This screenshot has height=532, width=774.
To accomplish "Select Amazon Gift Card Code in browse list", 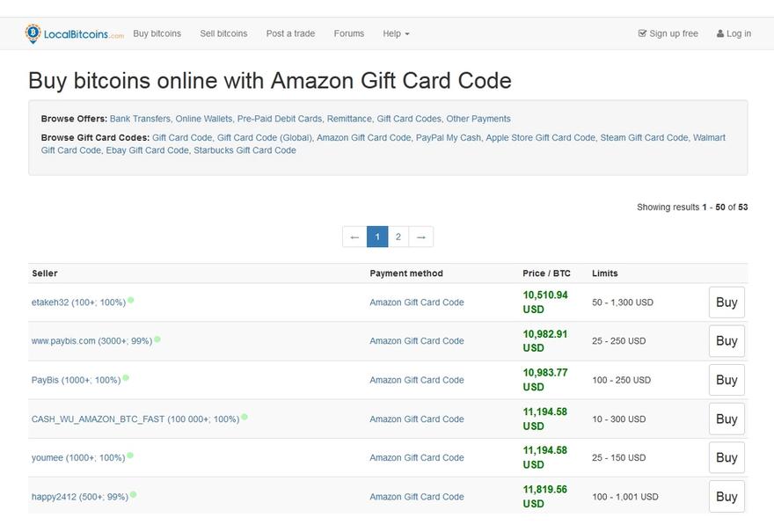I will click(364, 138).
